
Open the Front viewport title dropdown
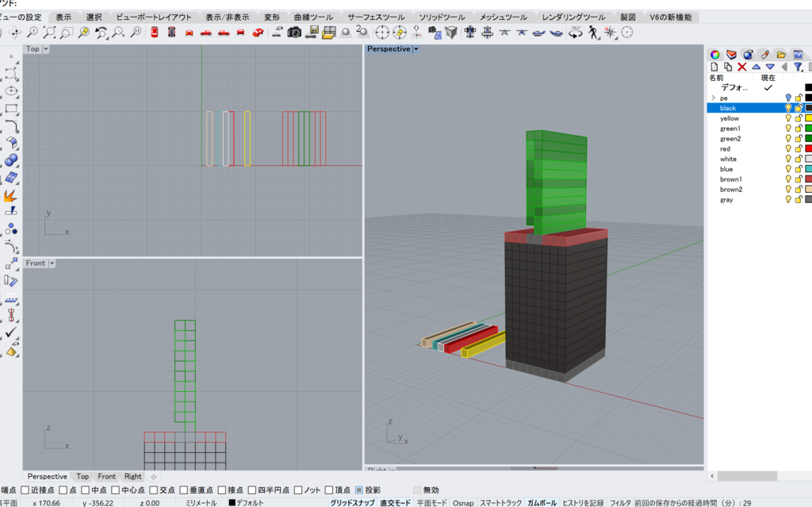52,263
